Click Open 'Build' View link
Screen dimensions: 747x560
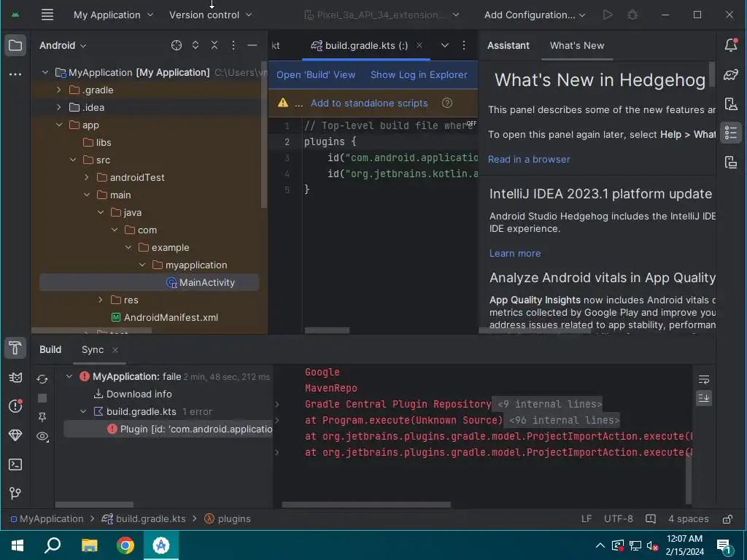pyautogui.click(x=316, y=75)
